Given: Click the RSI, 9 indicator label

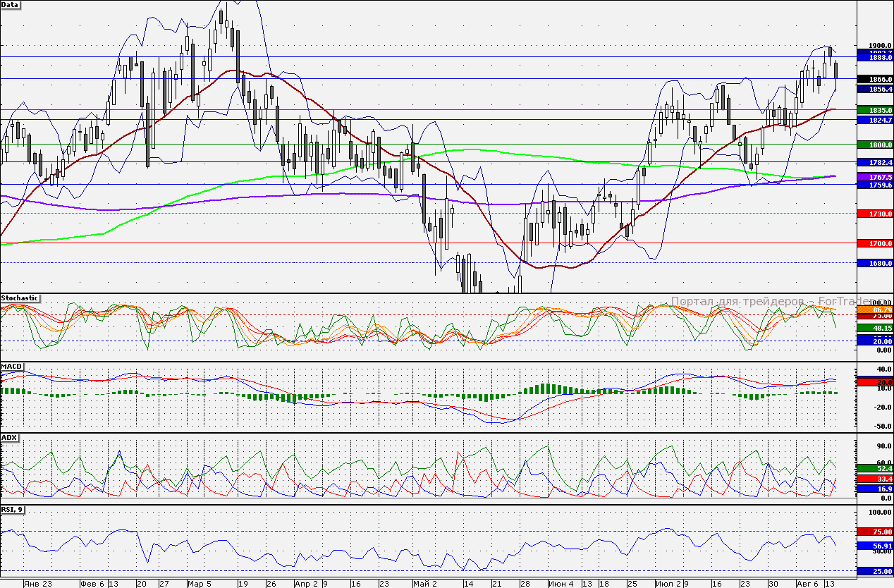Looking at the screenshot, I should click(13, 509).
